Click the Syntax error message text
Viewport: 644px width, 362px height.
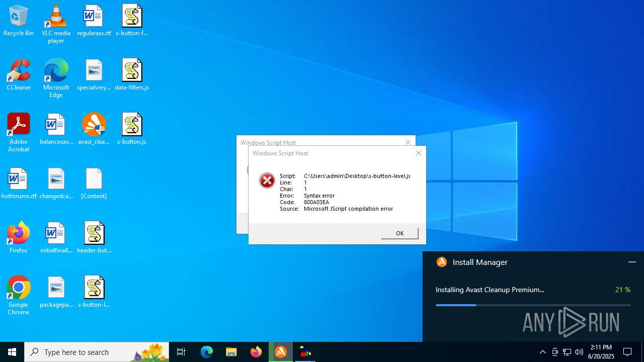click(x=319, y=196)
